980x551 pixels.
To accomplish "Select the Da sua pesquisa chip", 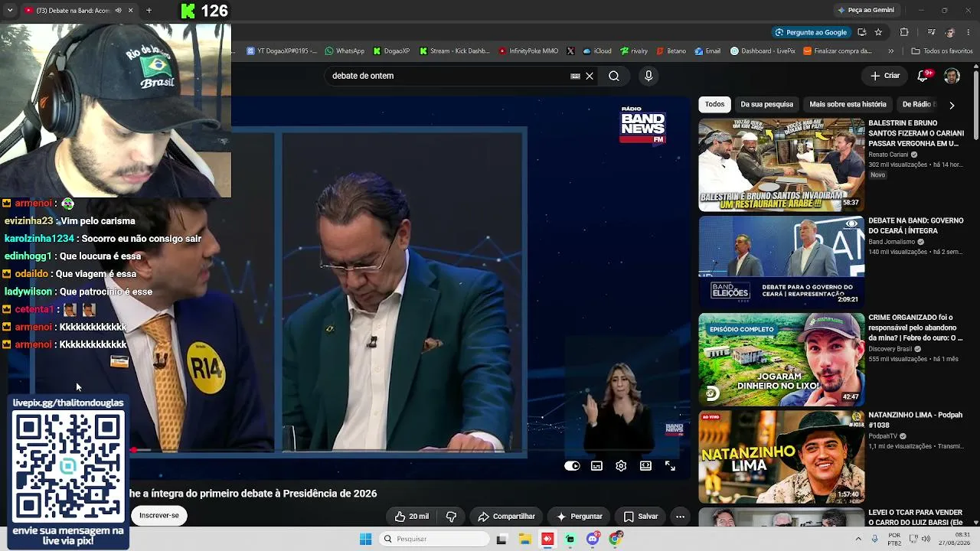I will coord(766,104).
